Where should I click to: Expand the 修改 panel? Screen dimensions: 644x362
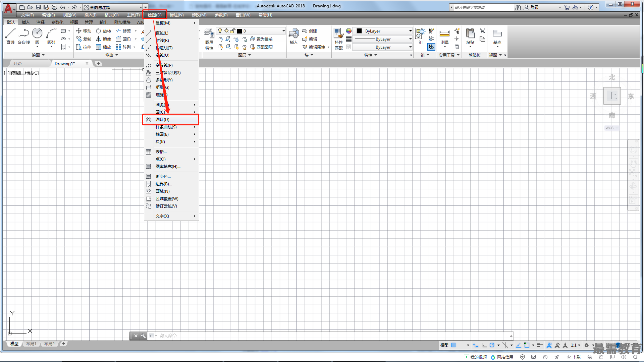point(112,55)
